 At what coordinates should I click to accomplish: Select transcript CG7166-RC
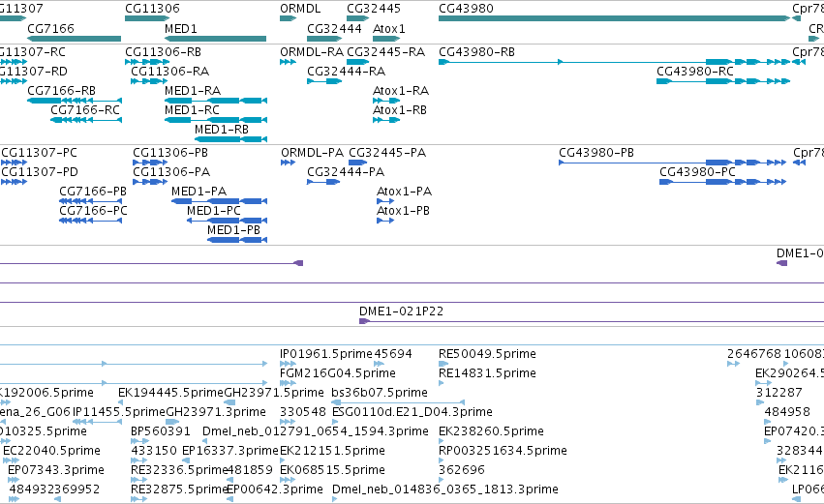coord(85,110)
